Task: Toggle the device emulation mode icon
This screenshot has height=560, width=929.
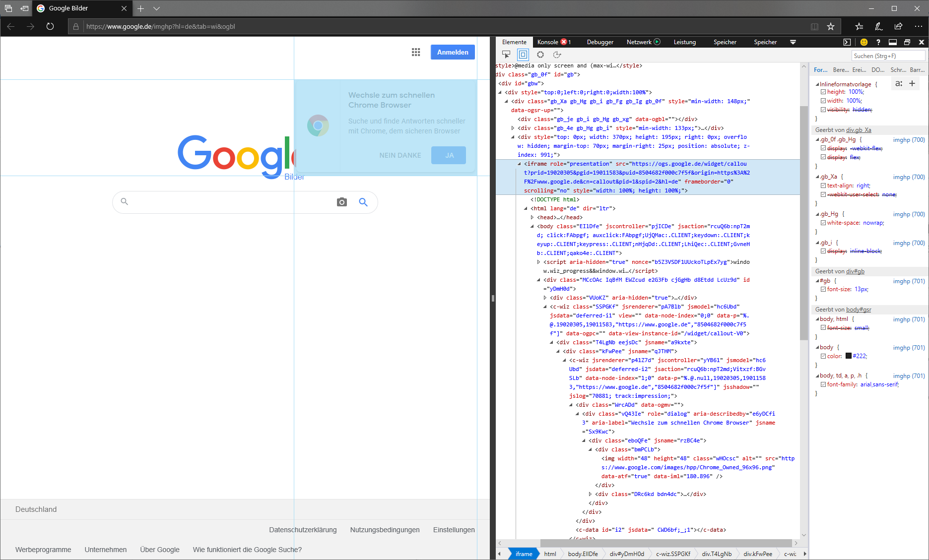Action: click(x=523, y=55)
